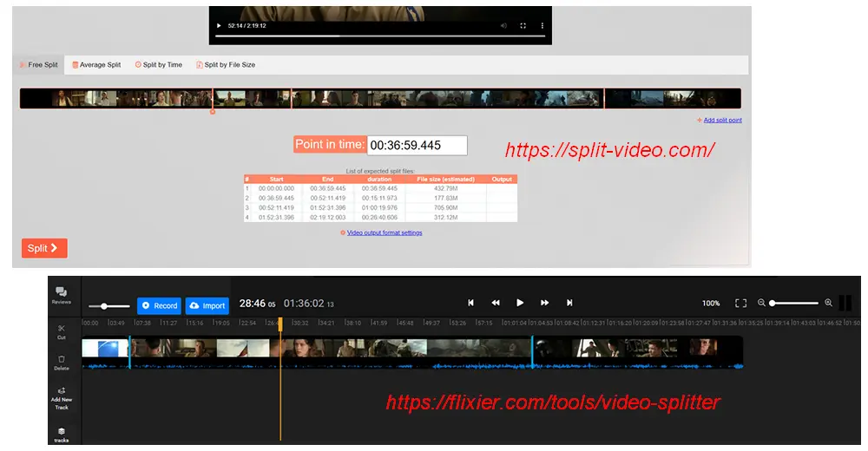
Task: Skip to the end of the timeline
Action: point(569,303)
